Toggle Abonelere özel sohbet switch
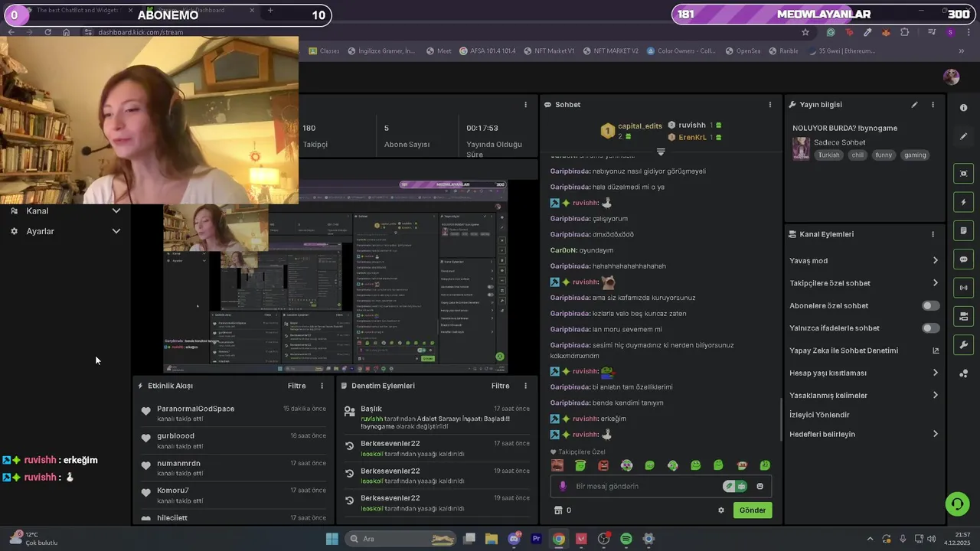This screenshot has width=980, height=551. (x=930, y=305)
